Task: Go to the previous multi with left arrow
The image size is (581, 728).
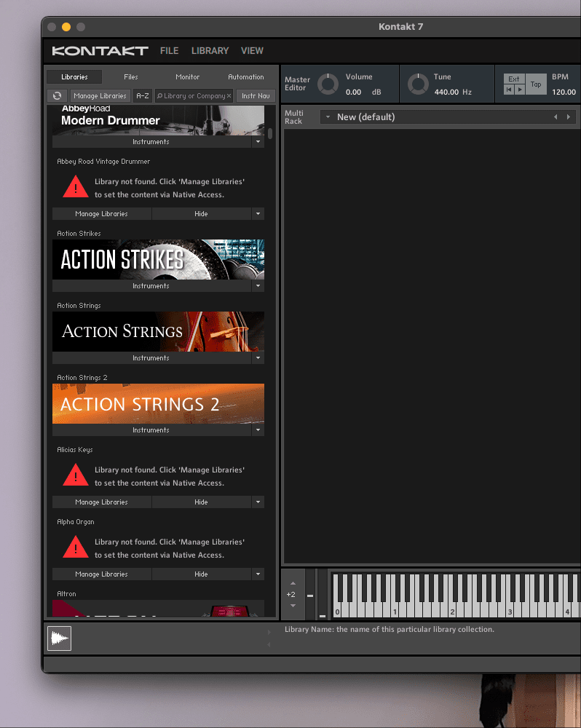Action: 556,117
